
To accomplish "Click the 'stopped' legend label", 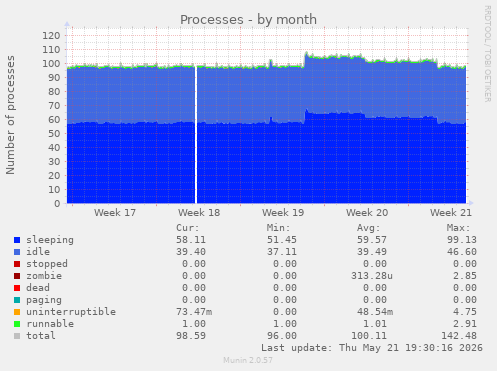I will pyautogui.click(x=47, y=264).
